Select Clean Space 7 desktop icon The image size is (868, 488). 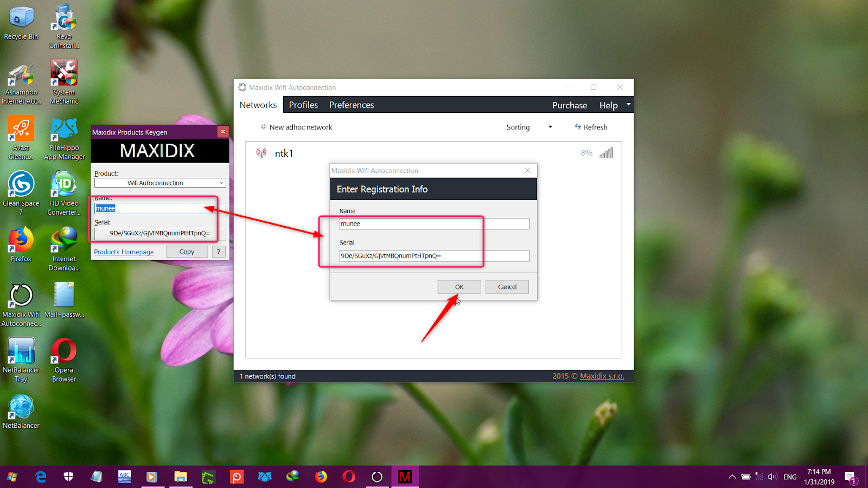[21, 193]
